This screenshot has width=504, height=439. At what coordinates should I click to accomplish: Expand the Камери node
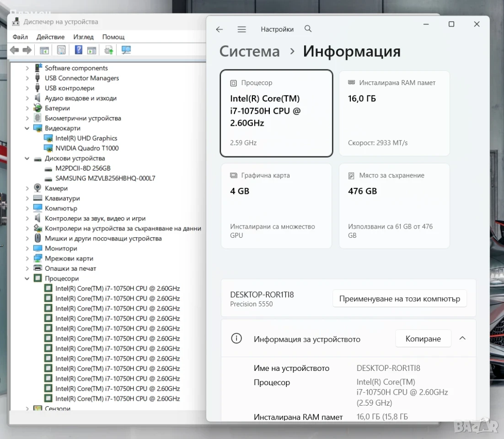(27, 188)
